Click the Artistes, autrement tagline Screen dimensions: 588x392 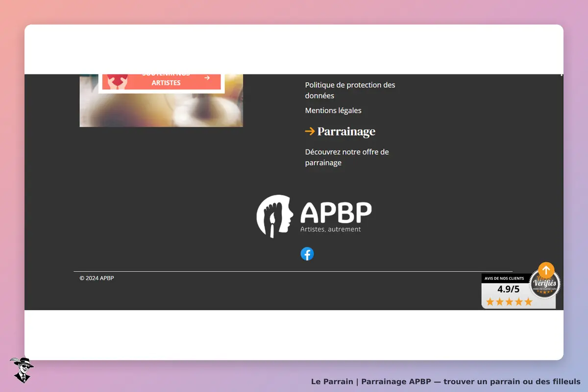click(331, 229)
